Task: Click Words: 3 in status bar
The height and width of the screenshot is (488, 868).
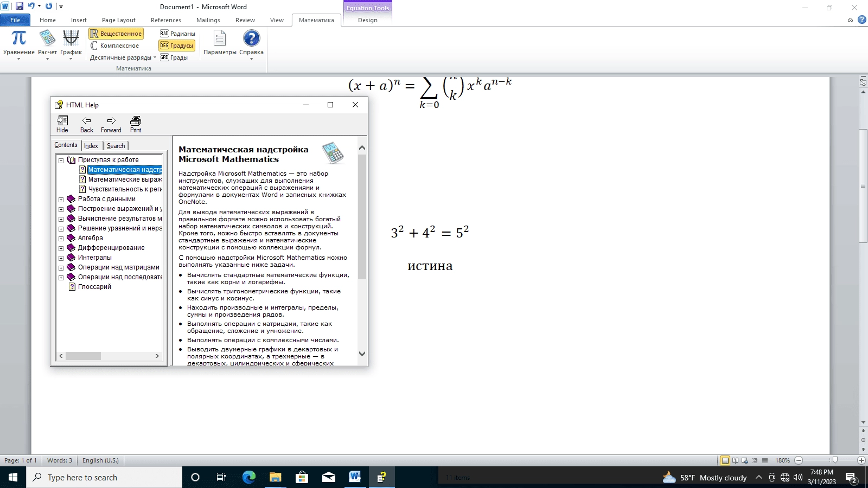Action: click(60, 460)
